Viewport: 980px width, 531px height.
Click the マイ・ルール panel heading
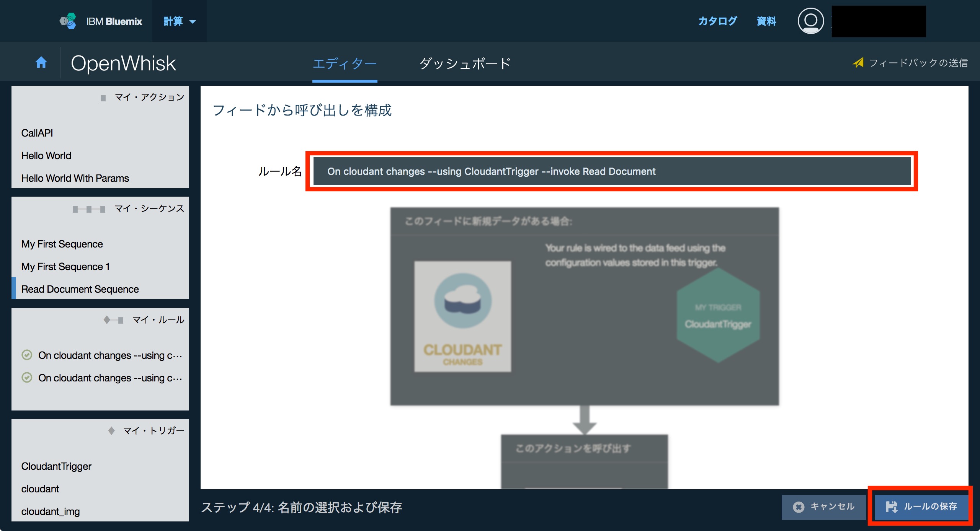(158, 320)
